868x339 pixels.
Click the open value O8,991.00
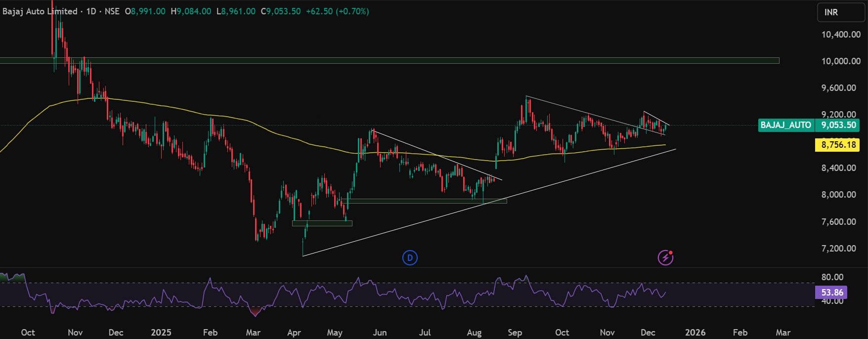point(145,11)
